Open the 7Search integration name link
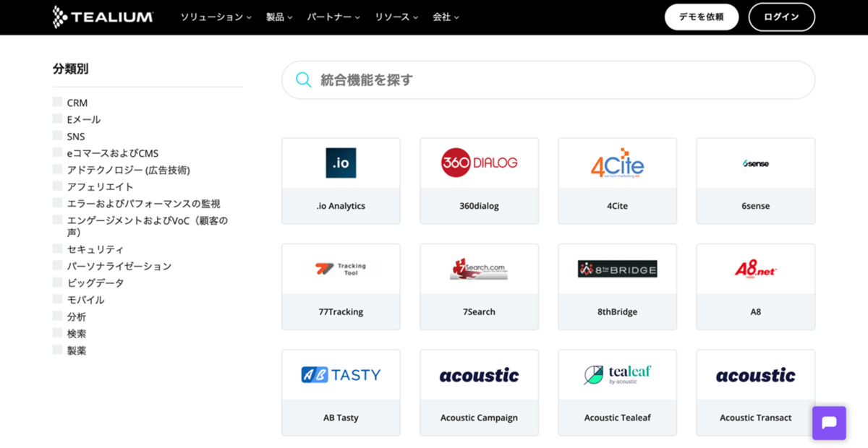The width and height of the screenshot is (868, 448). tap(479, 312)
